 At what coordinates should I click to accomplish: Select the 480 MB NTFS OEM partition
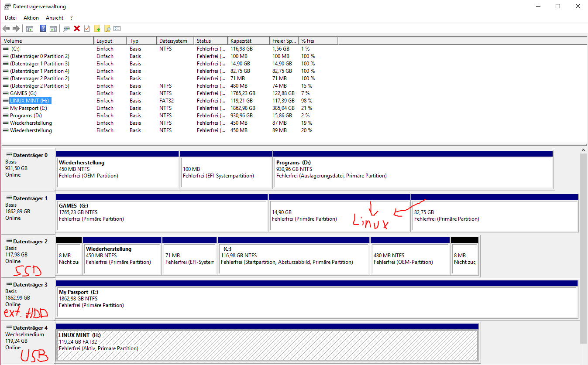[x=410, y=256]
